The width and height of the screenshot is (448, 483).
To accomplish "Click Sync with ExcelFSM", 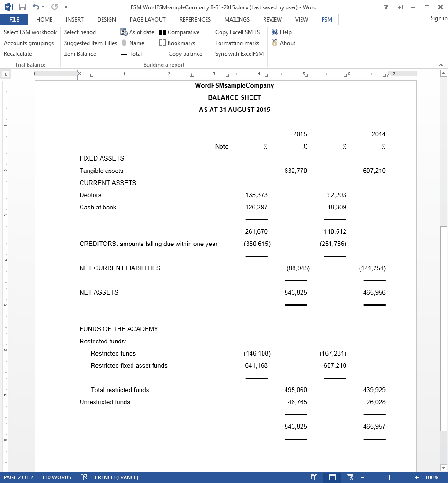I will point(239,53).
